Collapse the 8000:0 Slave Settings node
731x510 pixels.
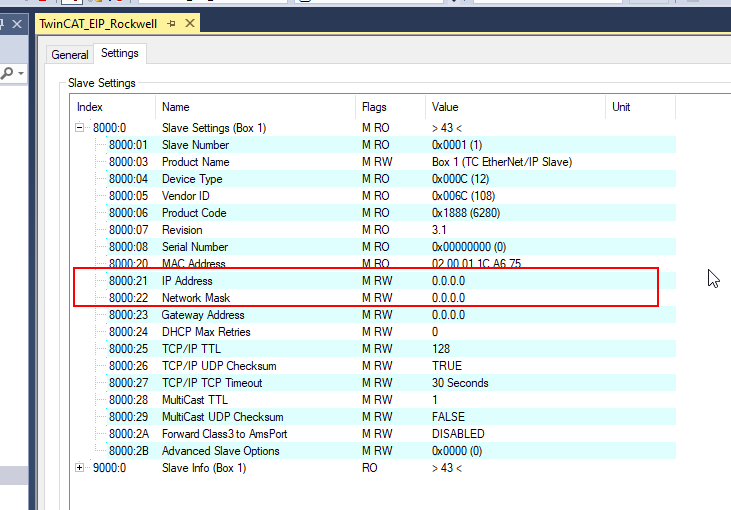(x=80, y=127)
